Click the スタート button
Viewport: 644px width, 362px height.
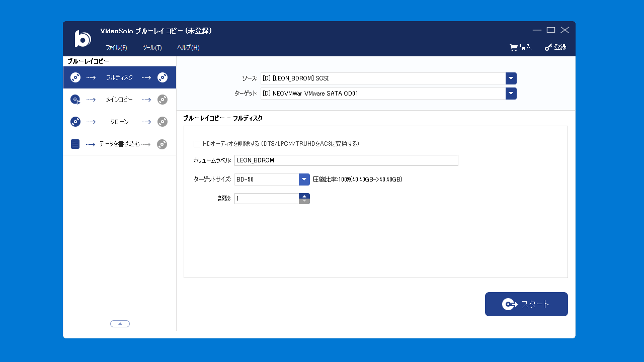pos(526,304)
